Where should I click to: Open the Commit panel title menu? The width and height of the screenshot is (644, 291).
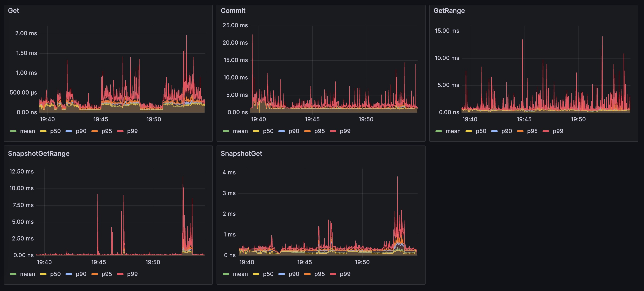[233, 11]
